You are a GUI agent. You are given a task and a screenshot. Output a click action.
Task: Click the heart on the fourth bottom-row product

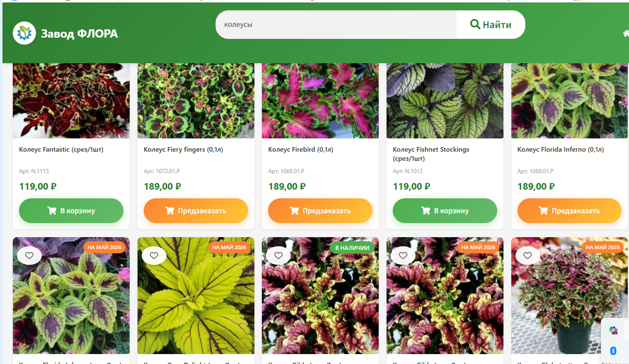click(x=403, y=256)
